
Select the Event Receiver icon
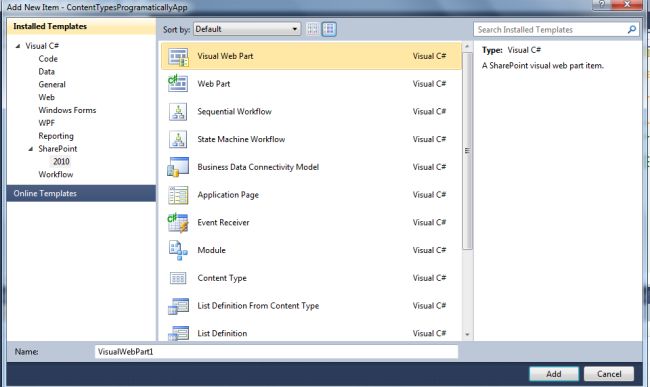pos(178,223)
